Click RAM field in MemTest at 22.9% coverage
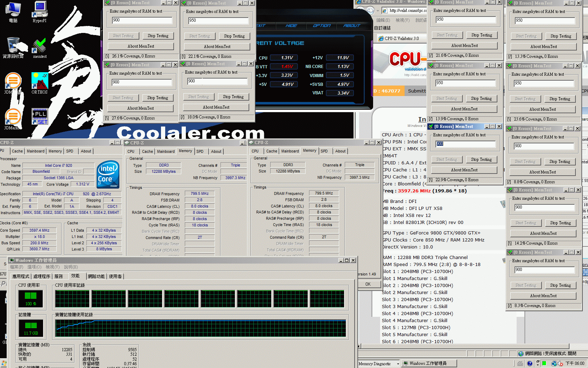 tap(465, 144)
